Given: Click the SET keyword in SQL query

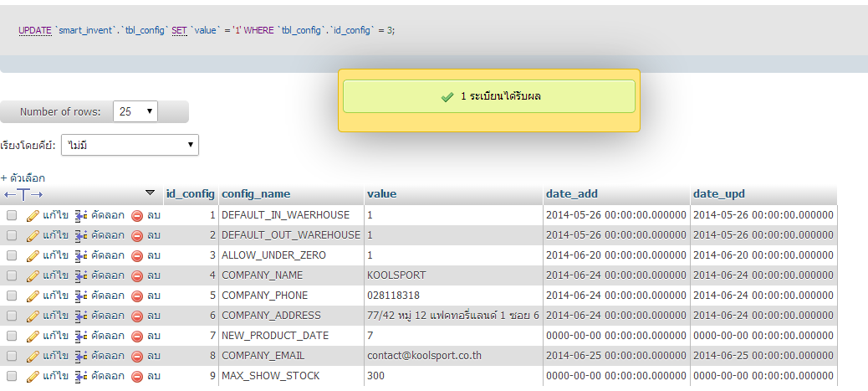Looking at the screenshot, I should pyautogui.click(x=179, y=30).
